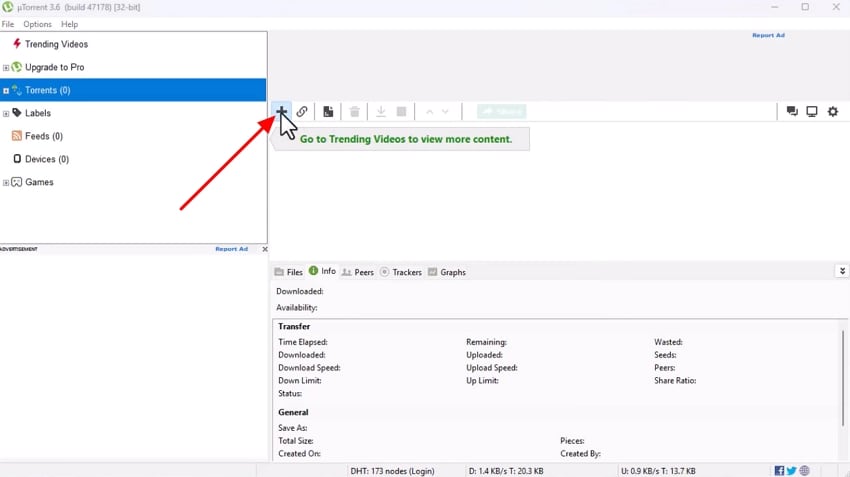This screenshot has height=477, width=850.
Task: Click the Games controller icon
Action: pyautogui.click(x=17, y=182)
